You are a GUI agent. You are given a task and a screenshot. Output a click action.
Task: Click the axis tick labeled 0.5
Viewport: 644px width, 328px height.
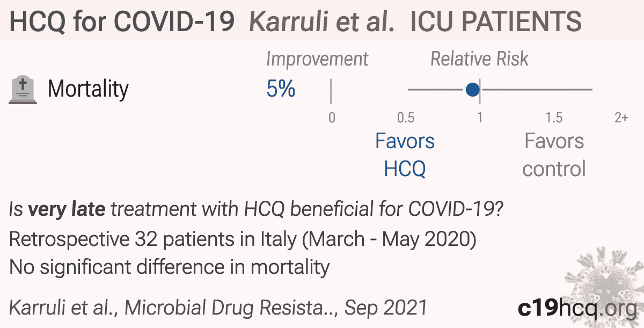coord(405,118)
